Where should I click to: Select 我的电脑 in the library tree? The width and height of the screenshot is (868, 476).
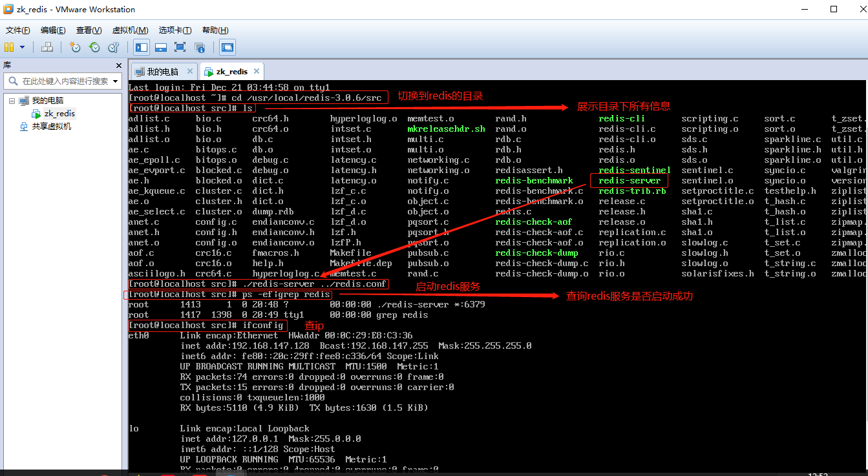48,101
